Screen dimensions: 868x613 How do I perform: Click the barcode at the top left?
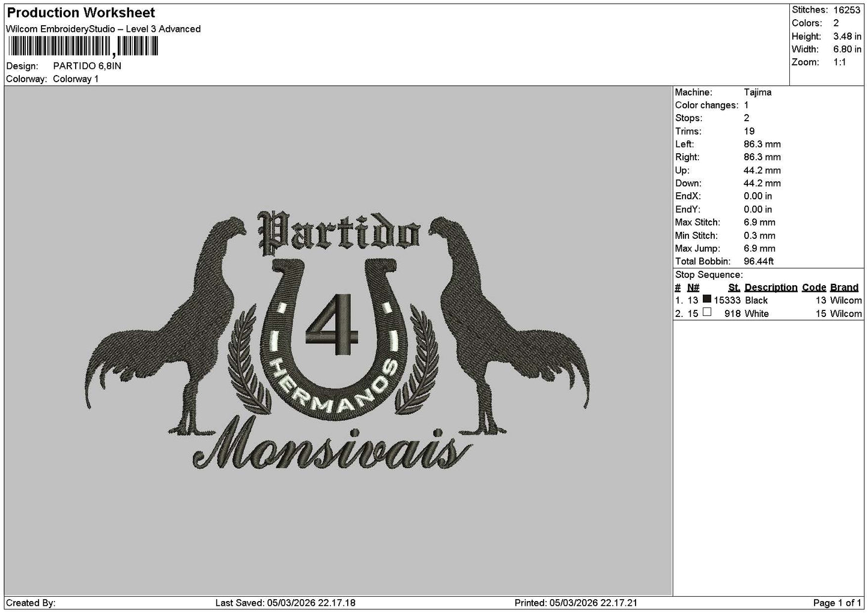point(83,46)
